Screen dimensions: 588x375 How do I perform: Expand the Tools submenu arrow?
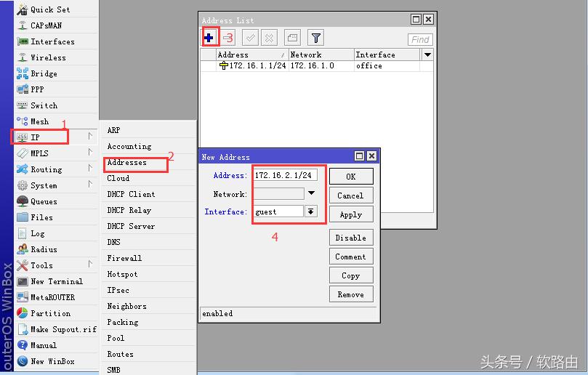(x=90, y=264)
